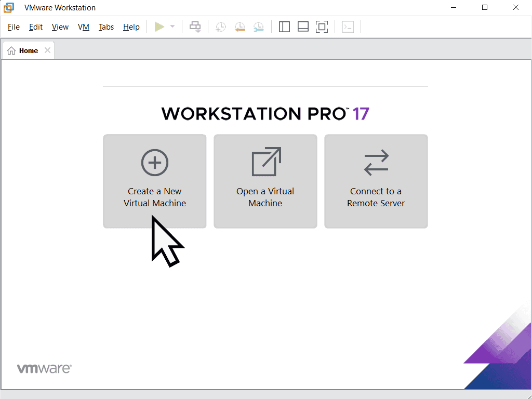Image resolution: width=532 pixels, height=399 pixels.
Task: Open the View menu
Action: [60, 27]
